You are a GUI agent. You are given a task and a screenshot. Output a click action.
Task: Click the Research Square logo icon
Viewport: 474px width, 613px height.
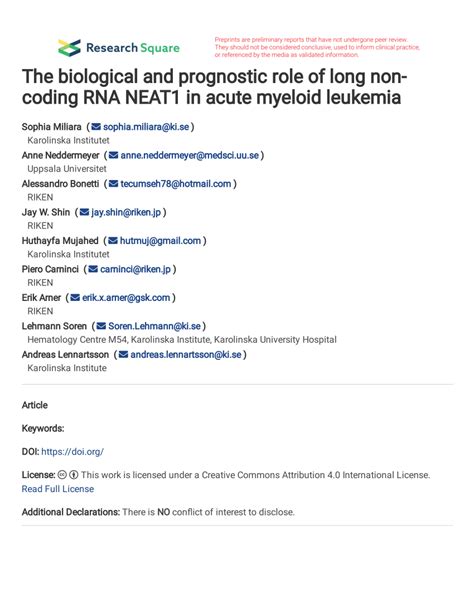tap(69, 48)
